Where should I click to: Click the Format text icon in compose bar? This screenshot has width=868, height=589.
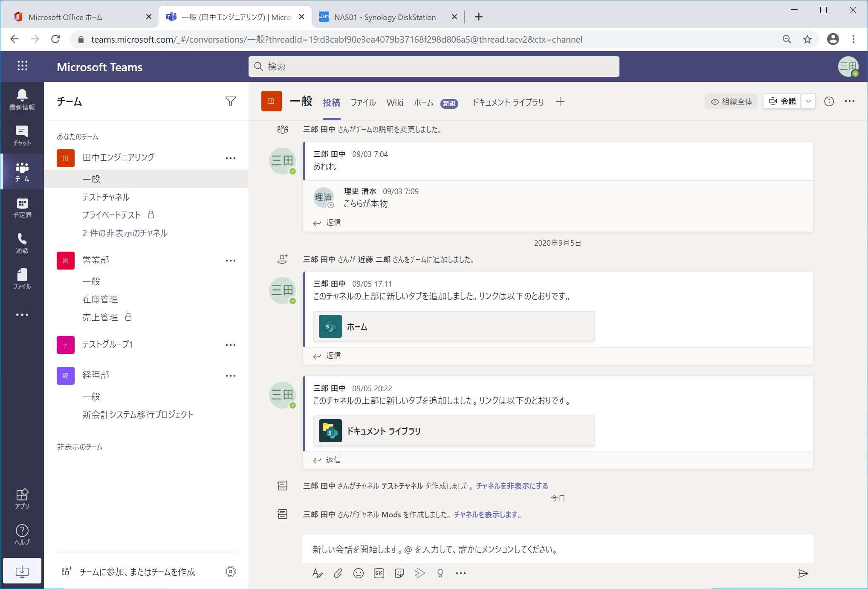[317, 573]
